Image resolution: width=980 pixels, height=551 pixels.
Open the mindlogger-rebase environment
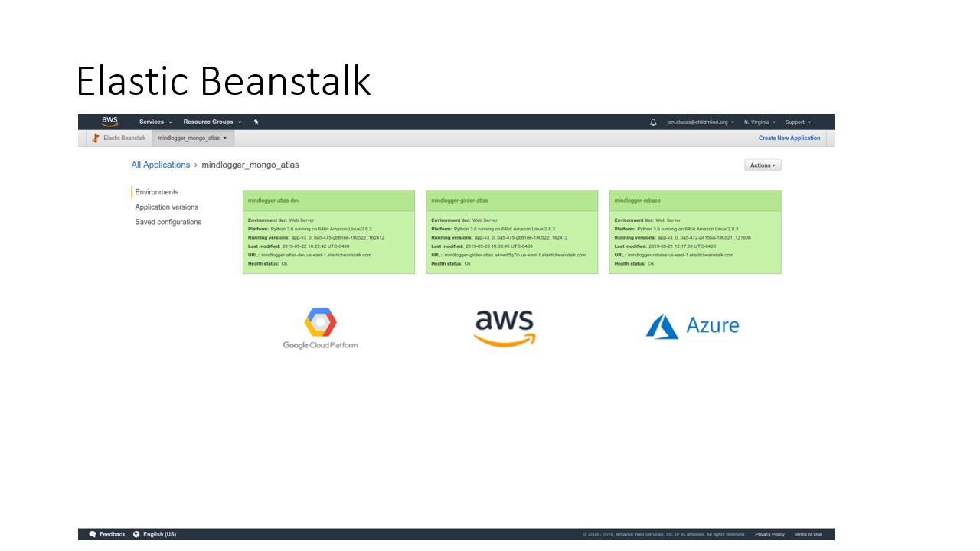(x=637, y=201)
